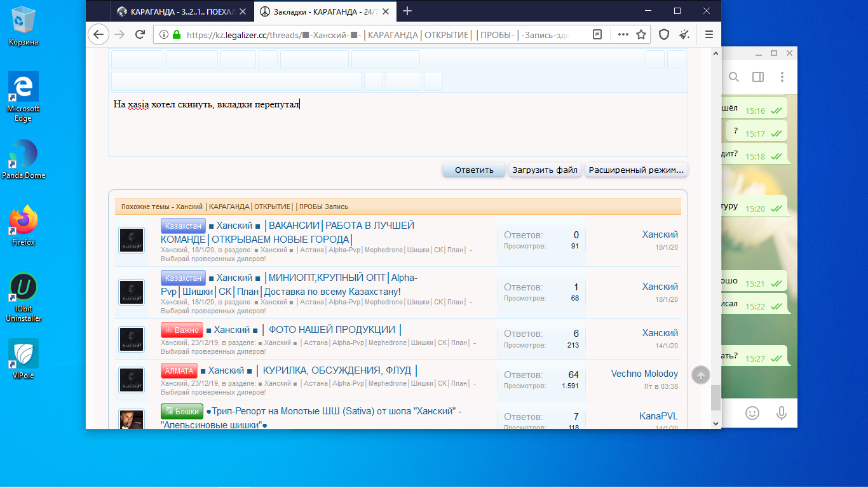This screenshot has width=868, height=488.
Task: Bookmark this page with the star icon
Action: click(x=641, y=34)
